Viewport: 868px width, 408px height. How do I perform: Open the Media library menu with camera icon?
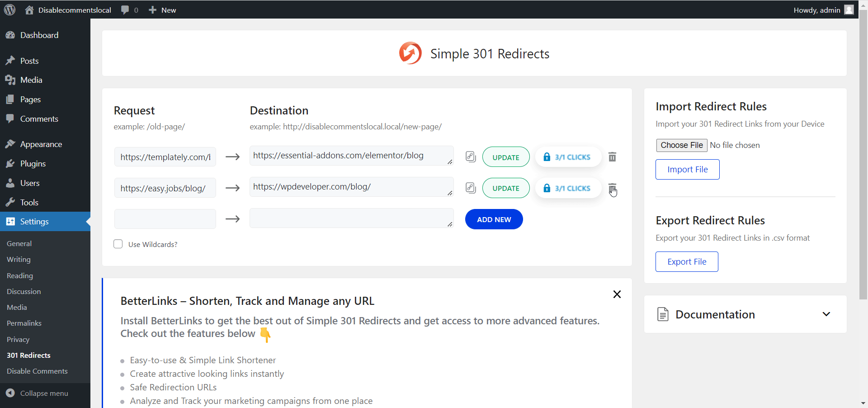tap(45, 80)
